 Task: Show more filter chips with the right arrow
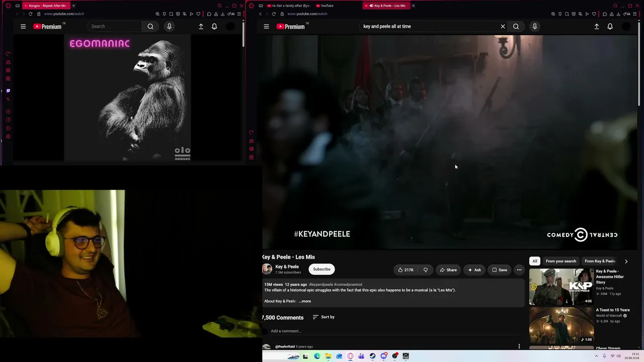[626, 261]
